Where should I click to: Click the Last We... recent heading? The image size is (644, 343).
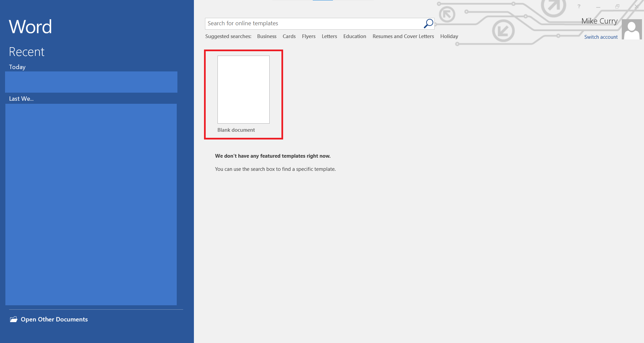click(x=21, y=99)
